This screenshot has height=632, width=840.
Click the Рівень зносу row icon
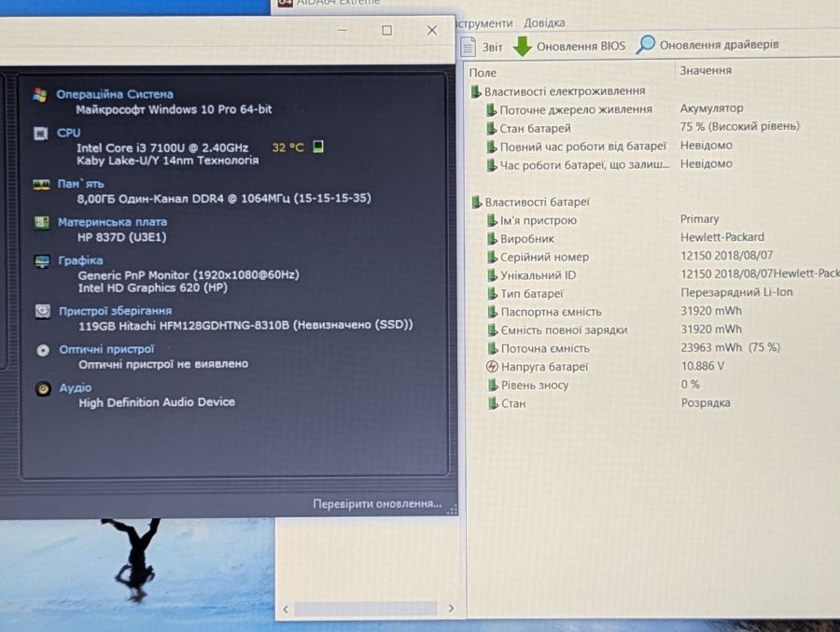[493, 385]
